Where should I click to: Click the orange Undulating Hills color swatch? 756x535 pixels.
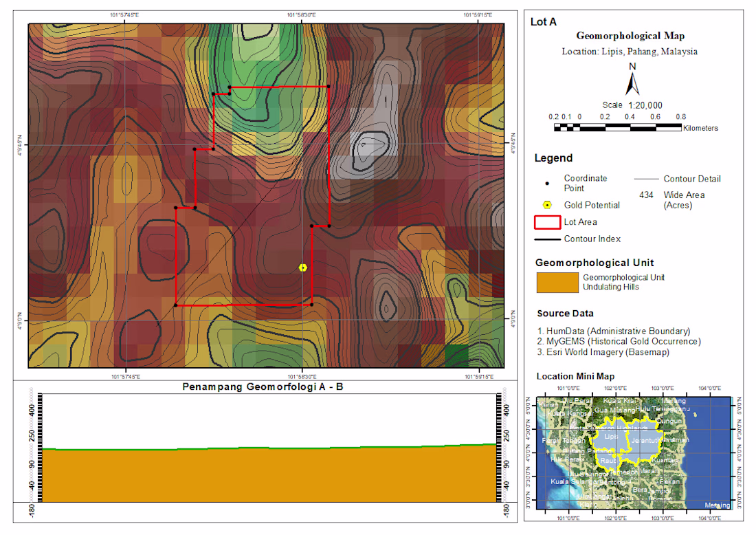(557, 283)
